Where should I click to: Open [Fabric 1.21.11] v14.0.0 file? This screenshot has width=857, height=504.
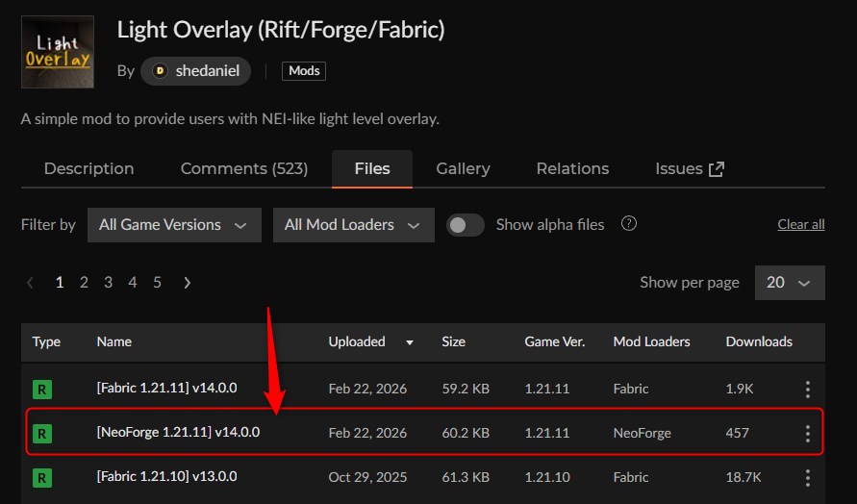166,388
